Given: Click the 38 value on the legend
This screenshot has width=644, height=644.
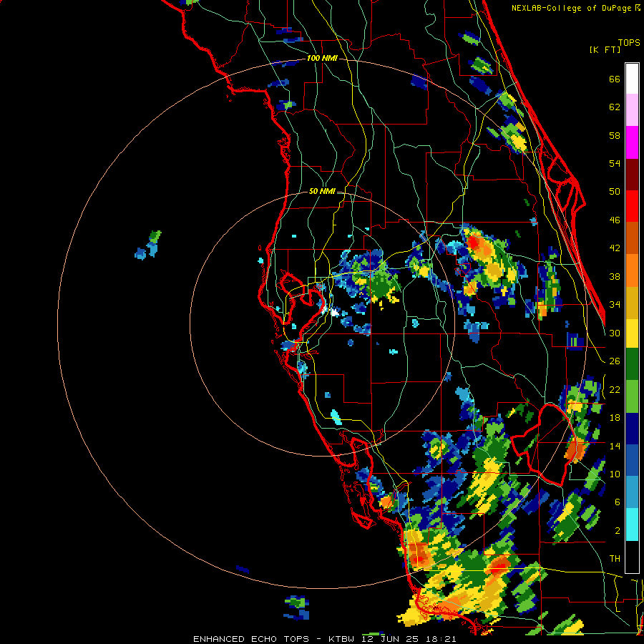Looking at the screenshot, I should tap(615, 276).
